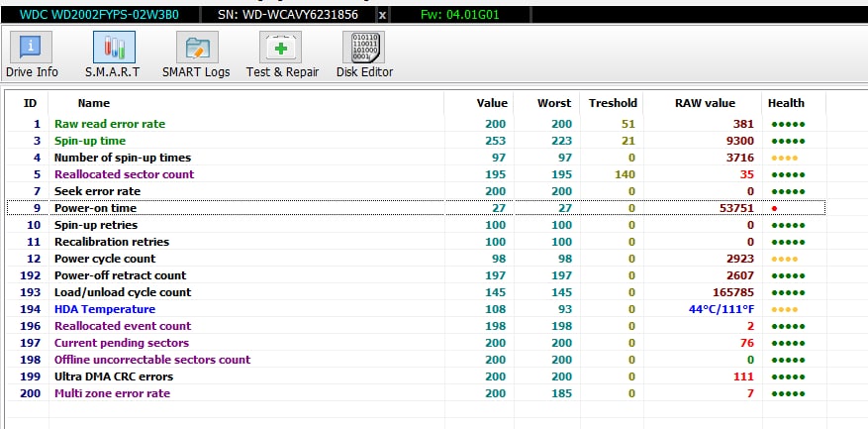Image resolution: width=868 pixels, height=429 pixels.
Task: Select the Power-on time row
Action: (416, 208)
